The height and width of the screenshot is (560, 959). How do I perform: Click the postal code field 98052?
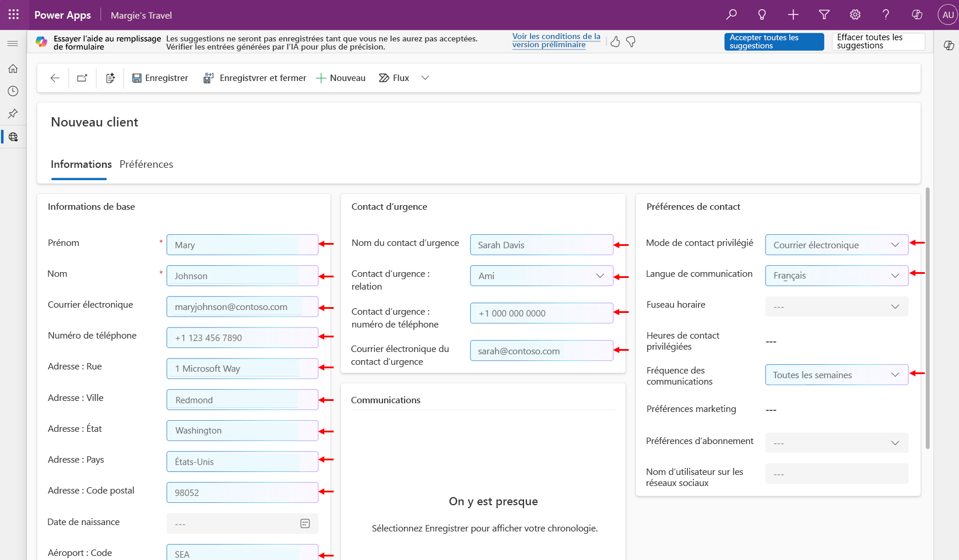point(243,492)
